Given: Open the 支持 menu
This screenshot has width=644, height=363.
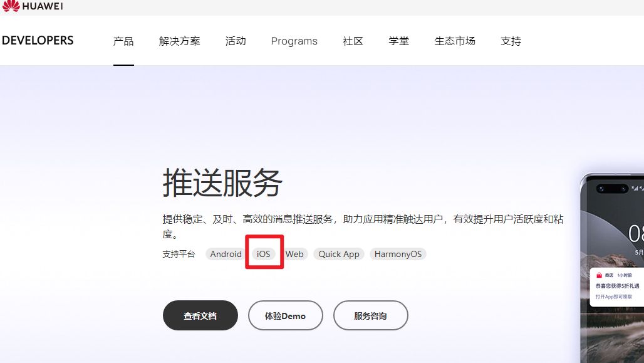Looking at the screenshot, I should (511, 41).
